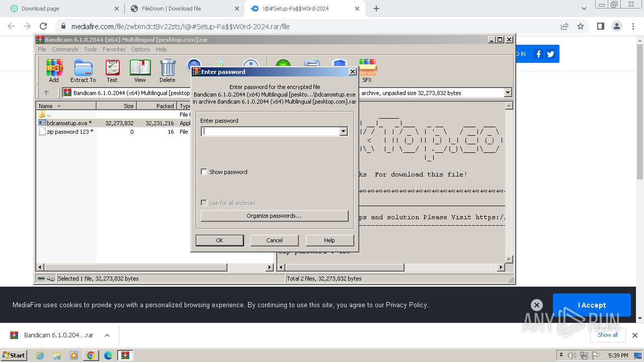Go back in Chrome
The image size is (644, 362).
[11, 27]
